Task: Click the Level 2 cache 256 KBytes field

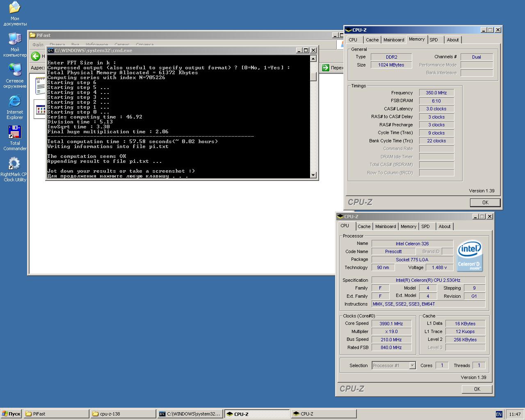Action: pyautogui.click(x=465, y=340)
